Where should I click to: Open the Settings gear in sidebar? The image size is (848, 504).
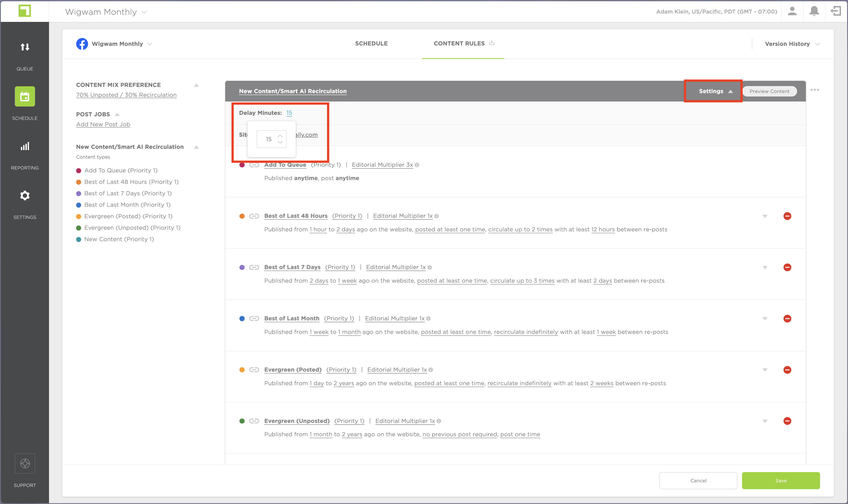[25, 196]
